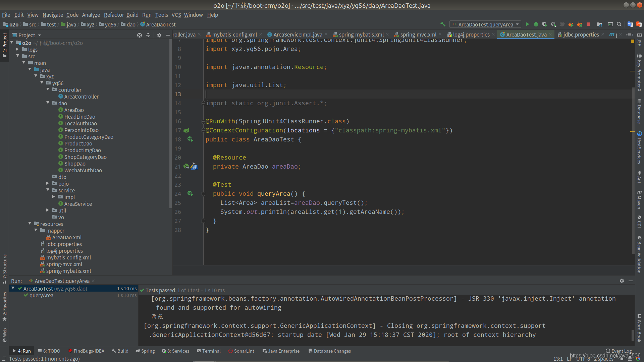Open Run panel settings gear icon
The width and height of the screenshot is (644, 362).
coord(622,281)
